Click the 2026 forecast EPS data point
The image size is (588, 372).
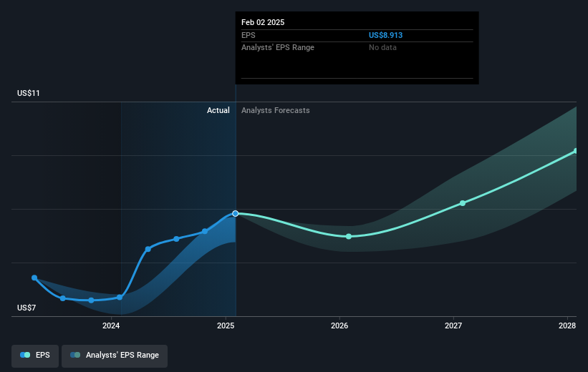(x=349, y=236)
